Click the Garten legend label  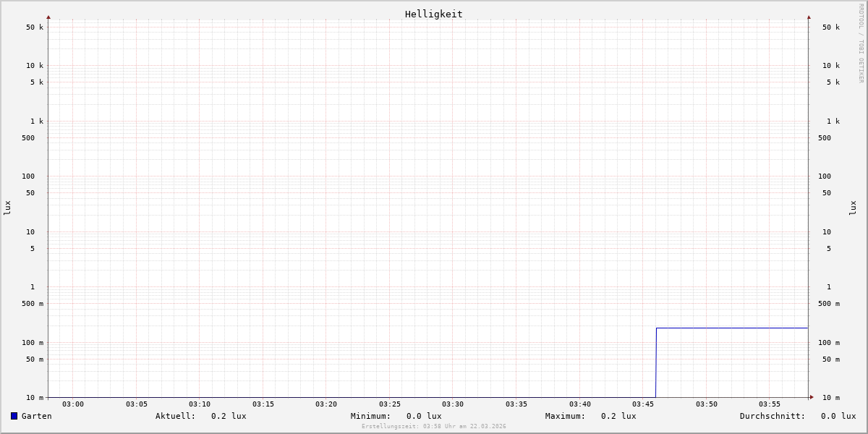point(36,416)
